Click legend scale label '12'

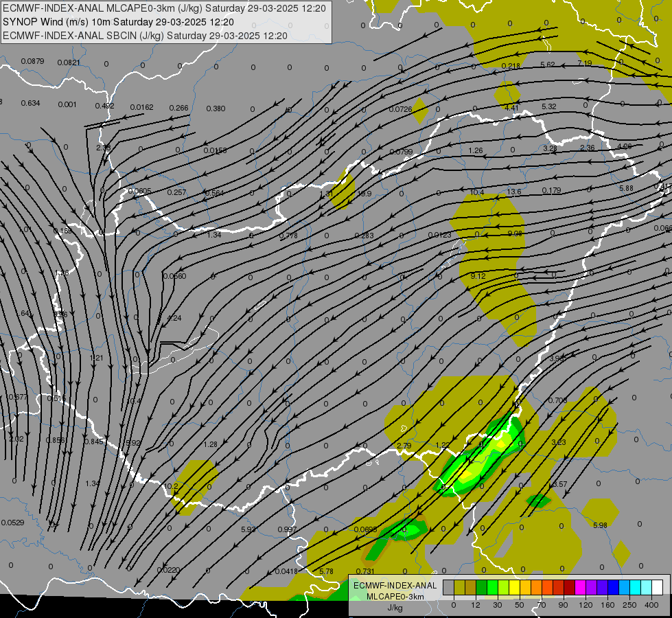pyautogui.click(x=476, y=605)
